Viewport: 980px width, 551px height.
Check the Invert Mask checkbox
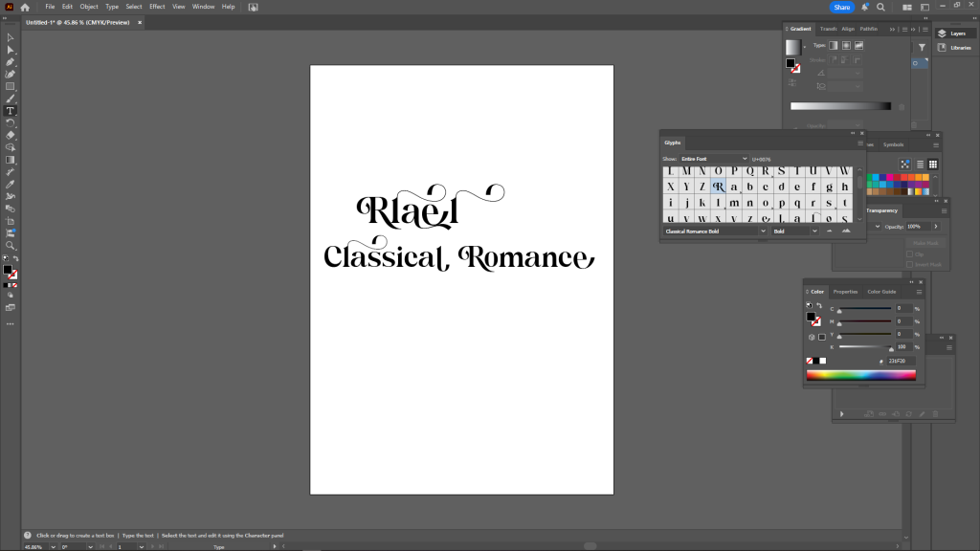(909, 264)
